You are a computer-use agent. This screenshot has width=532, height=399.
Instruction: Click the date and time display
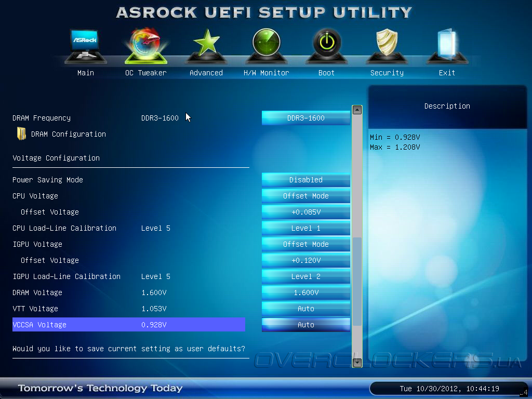[x=449, y=389]
